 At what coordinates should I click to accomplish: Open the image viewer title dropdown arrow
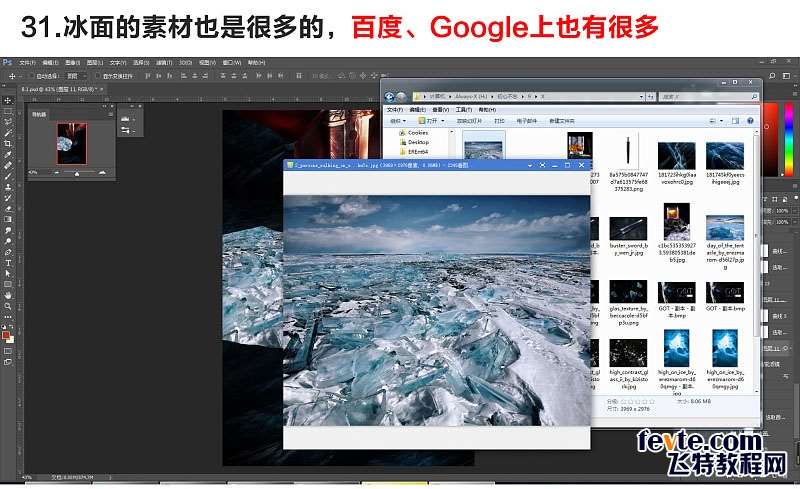[x=530, y=165]
